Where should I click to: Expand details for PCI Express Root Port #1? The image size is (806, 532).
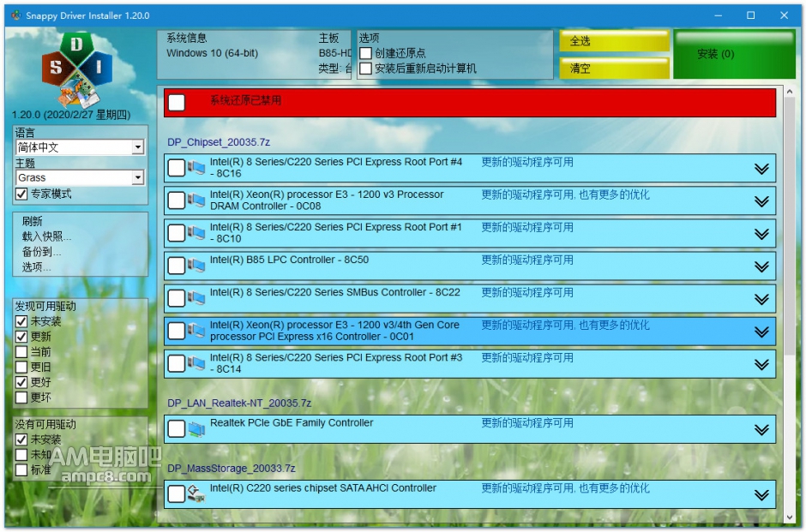761,234
